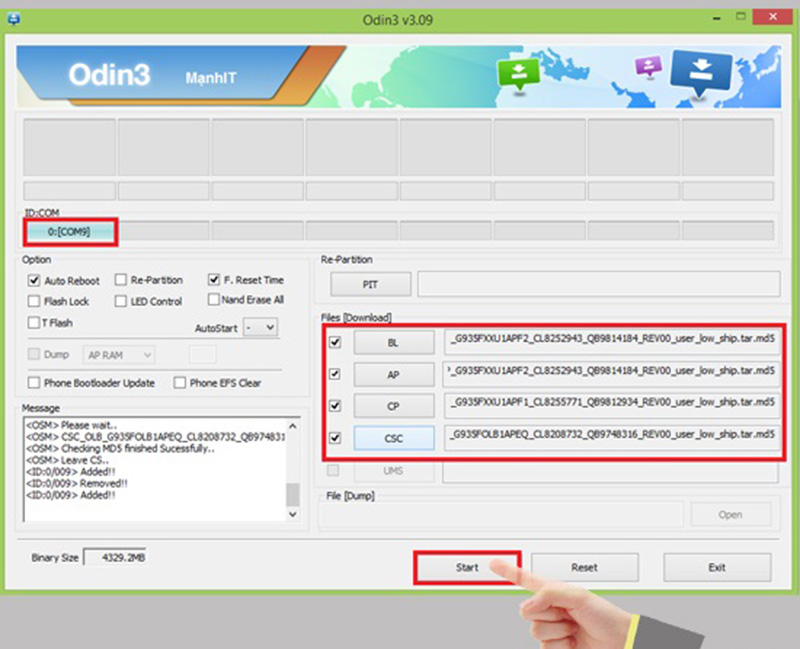800x649 pixels.
Task: Maximize the Odin3 window
Action: (740, 17)
